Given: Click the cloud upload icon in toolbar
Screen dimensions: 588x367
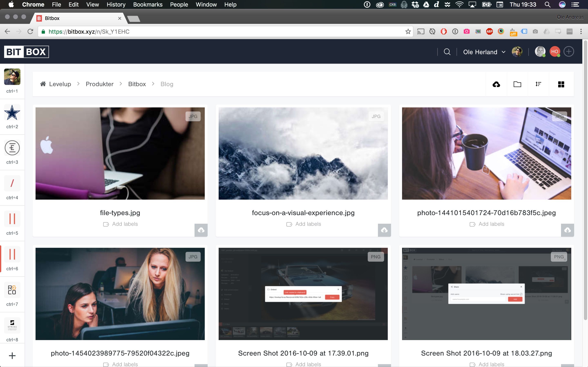Looking at the screenshot, I should 496,84.
